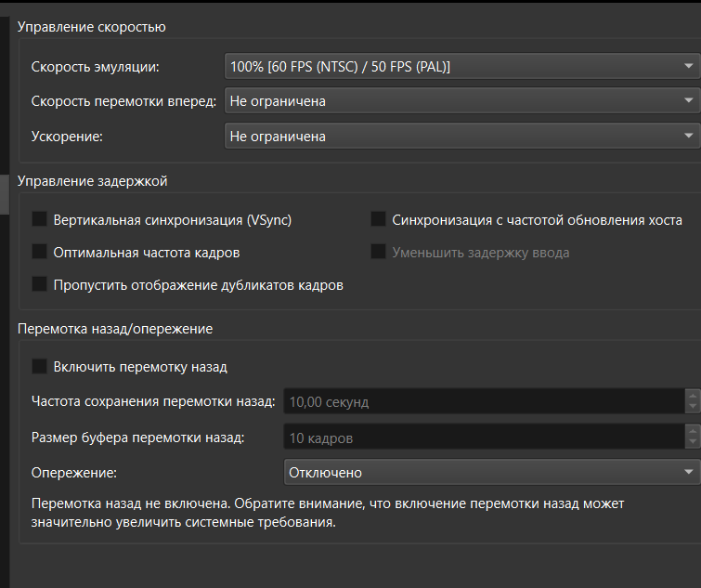This screenshot has height=588, width=701.
Task: Open the 'Ускорение' speed dropdown
Action: point(461,136)
